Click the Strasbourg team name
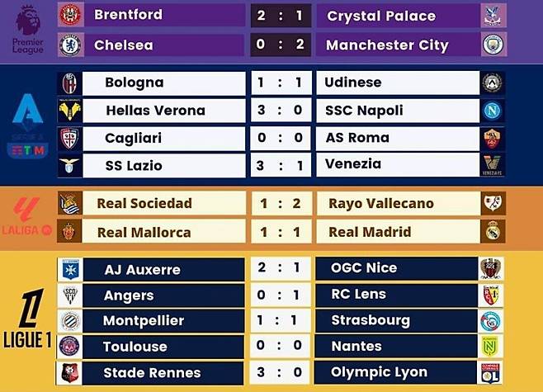 (x=371, y=319)
